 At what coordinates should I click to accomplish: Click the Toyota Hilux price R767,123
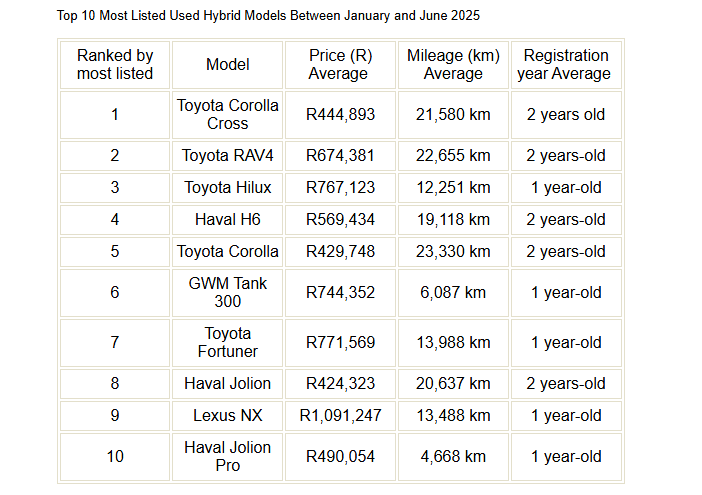[x=340, y=188]
